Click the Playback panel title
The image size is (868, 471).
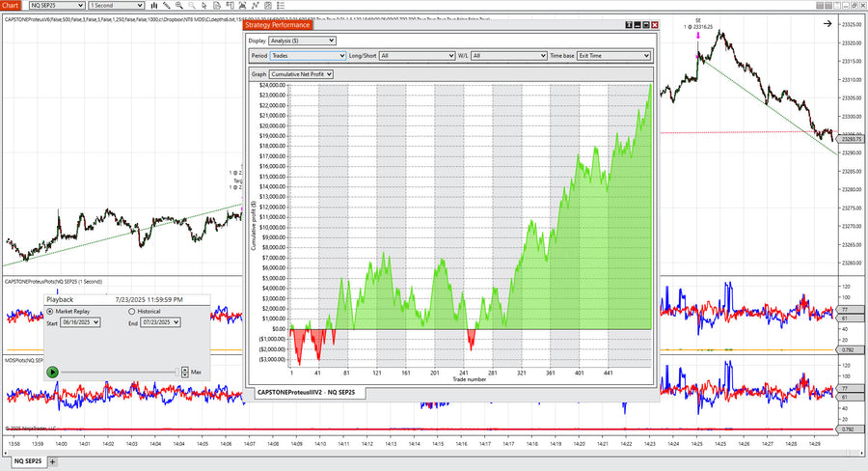tap(60, 300)
